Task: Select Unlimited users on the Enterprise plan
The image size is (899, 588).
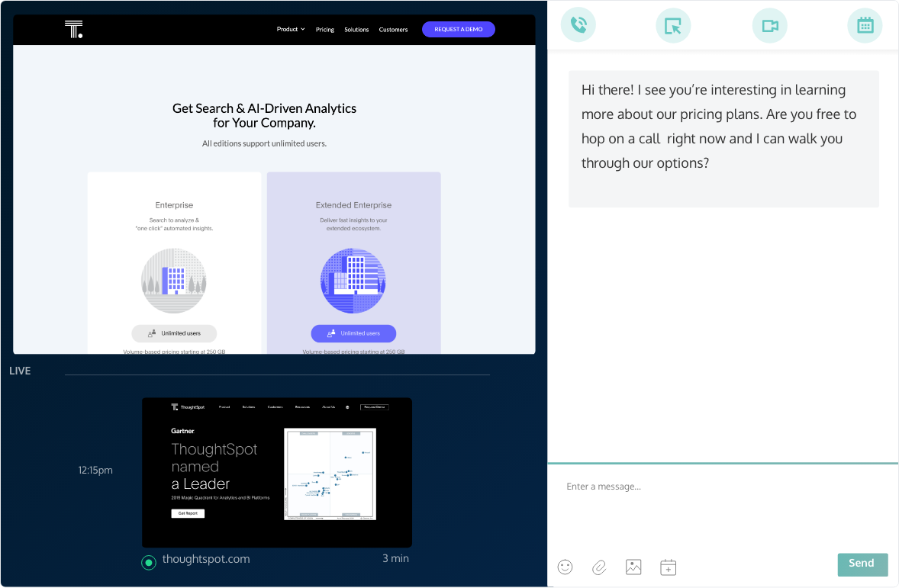Action: [x=174, y=333]
